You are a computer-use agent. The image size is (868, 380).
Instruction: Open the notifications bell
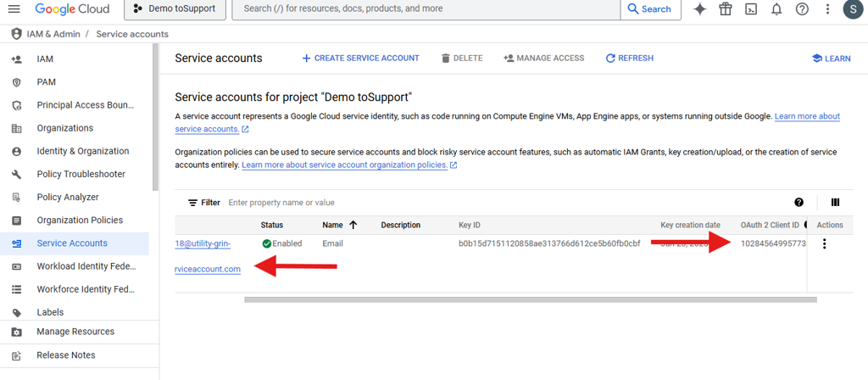tap(776, 9)
